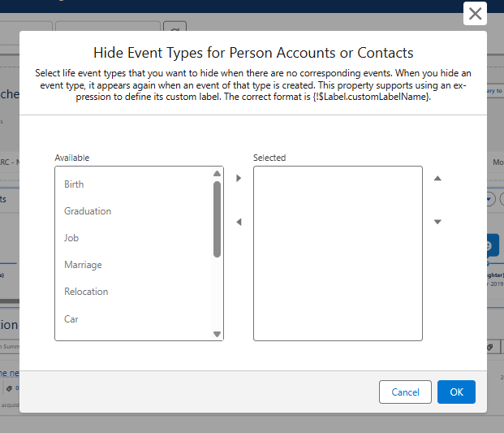Select the Relocation event type
The height and width of the screenshot is (433, 504).
pos(86,292)
